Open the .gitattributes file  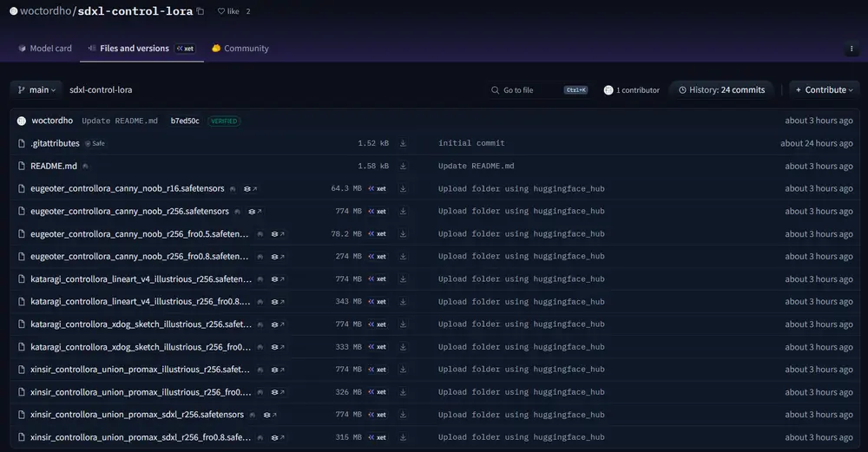pos(55,143)
